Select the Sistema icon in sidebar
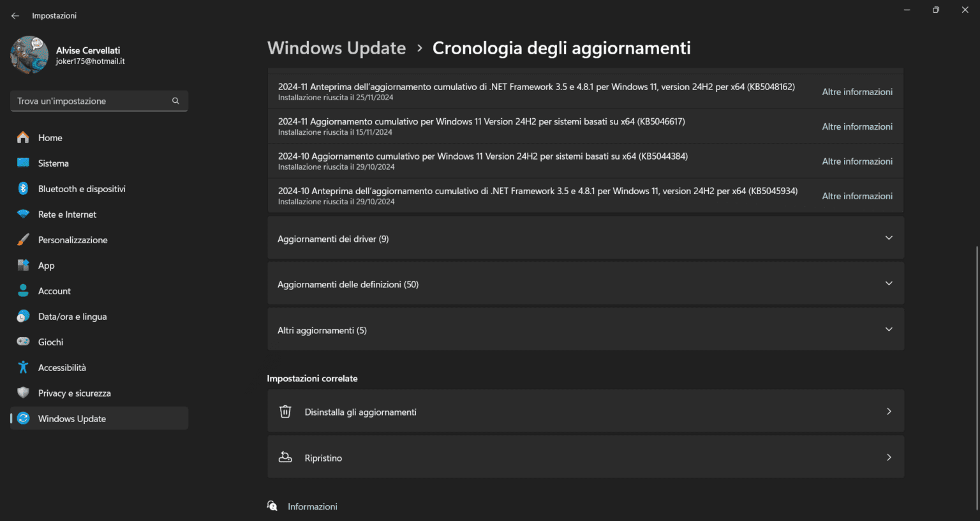 tap(24, 163)
